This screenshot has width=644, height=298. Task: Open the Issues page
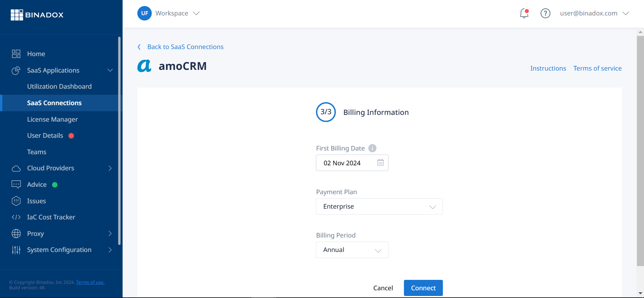[x=36, y=201]
